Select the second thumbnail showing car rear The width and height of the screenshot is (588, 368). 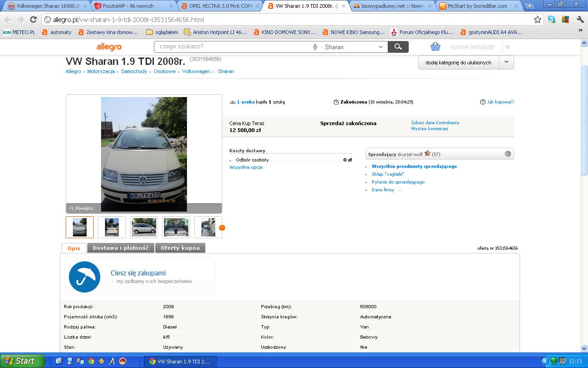pyautogui.click(x=112, y=227)
